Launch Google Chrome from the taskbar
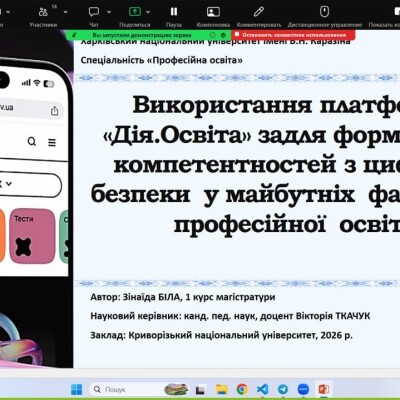 point(242,389)
